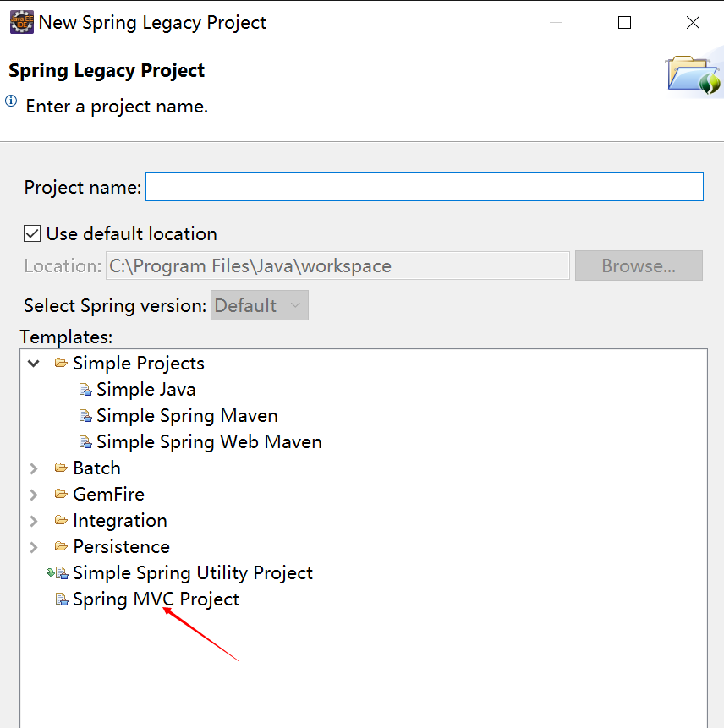Click the Spring MVC Project template icon

point(62,599)
